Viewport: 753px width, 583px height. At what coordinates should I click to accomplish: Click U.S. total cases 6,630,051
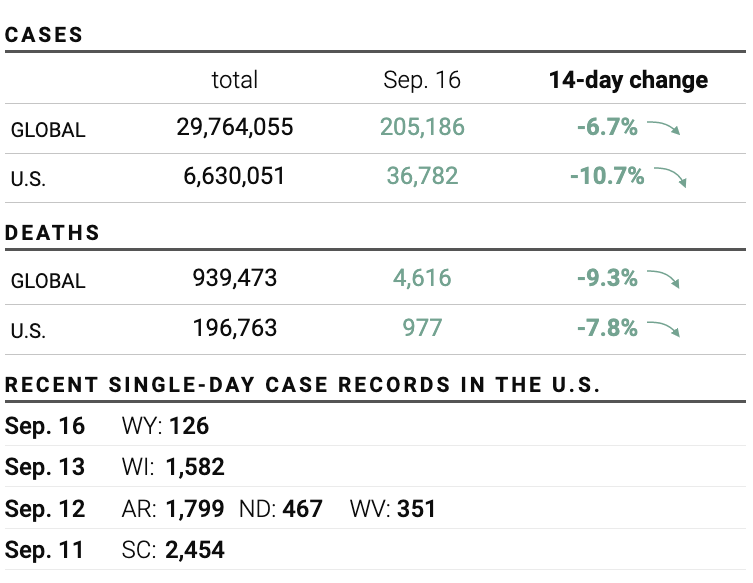point(235,177)
